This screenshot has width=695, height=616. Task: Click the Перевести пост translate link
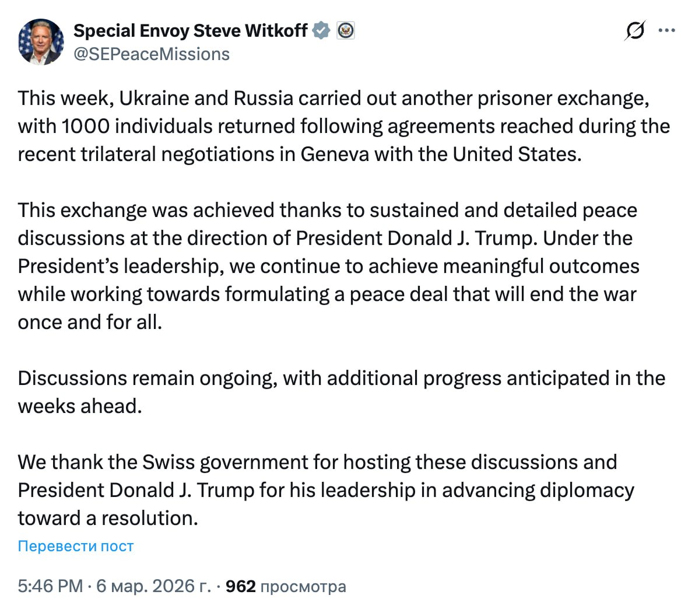click(76, 546)
